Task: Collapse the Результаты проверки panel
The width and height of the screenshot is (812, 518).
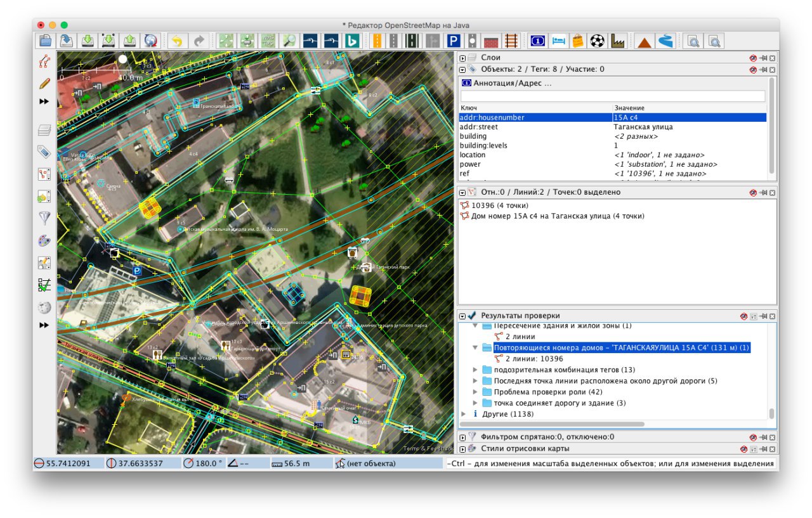Action: [462, 316]
